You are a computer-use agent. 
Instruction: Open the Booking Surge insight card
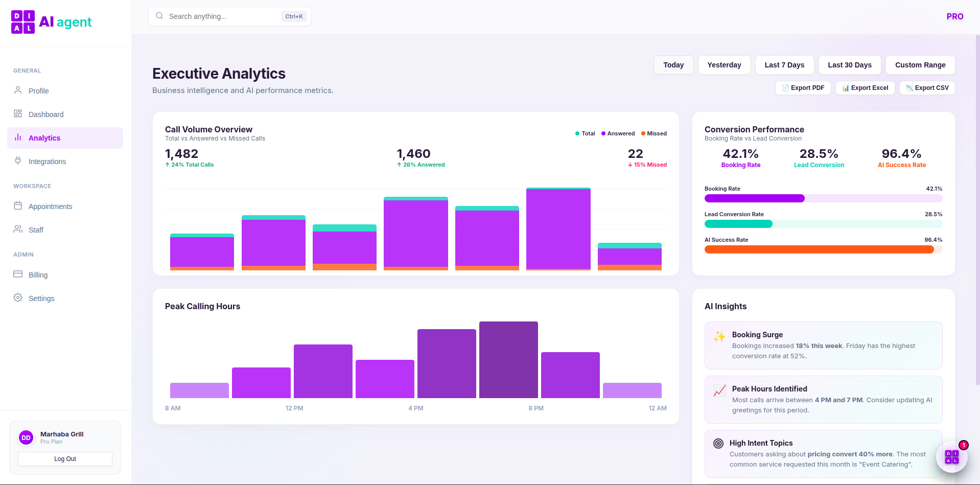(x=824, y=345)
